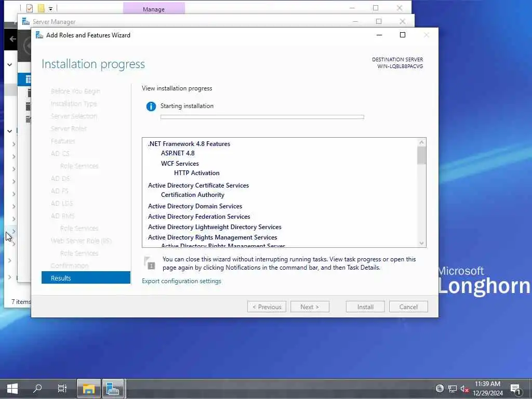Open the network status tray icon

pyautogui.click(x=452, y=389)
